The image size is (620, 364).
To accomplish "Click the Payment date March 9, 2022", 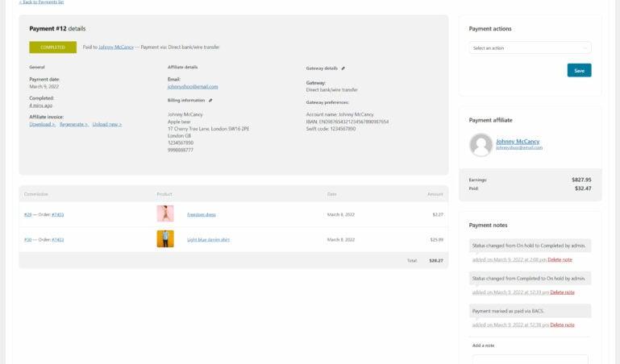I will coord(44,86).
